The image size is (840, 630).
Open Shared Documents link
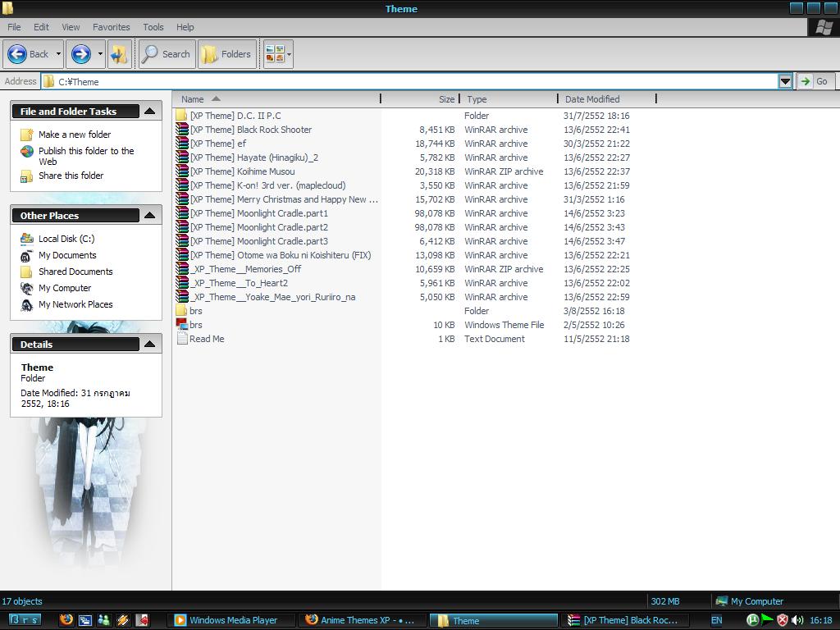(x=75, y=272)
